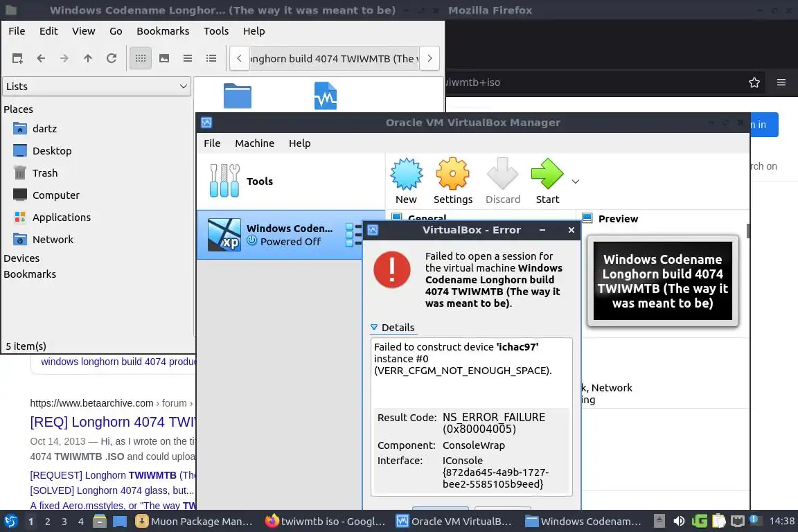
Task: Open the A fixed Aero.msstyles link
Action: click(x=113, y=505)
